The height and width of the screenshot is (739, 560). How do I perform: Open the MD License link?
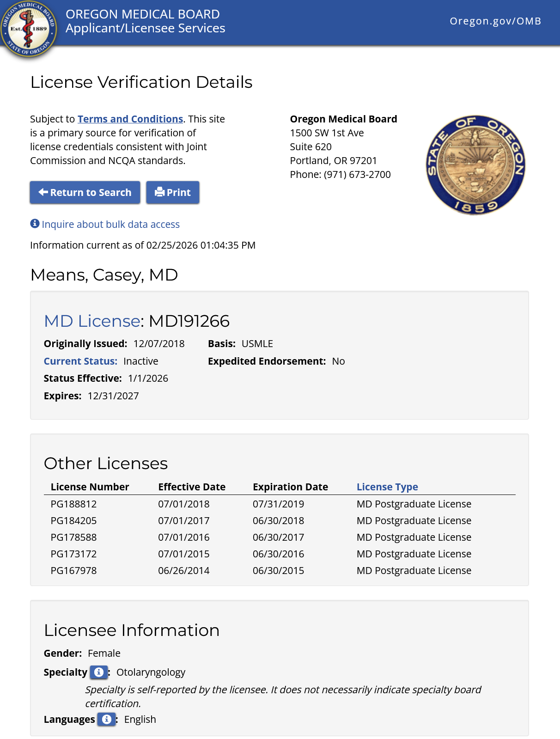[x=92, y=321]
